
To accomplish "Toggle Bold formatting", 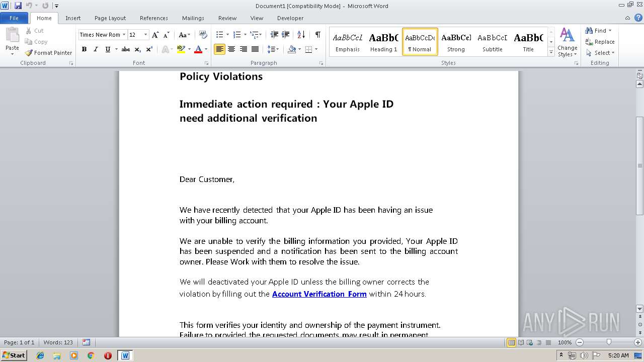I will click(84, 49).
